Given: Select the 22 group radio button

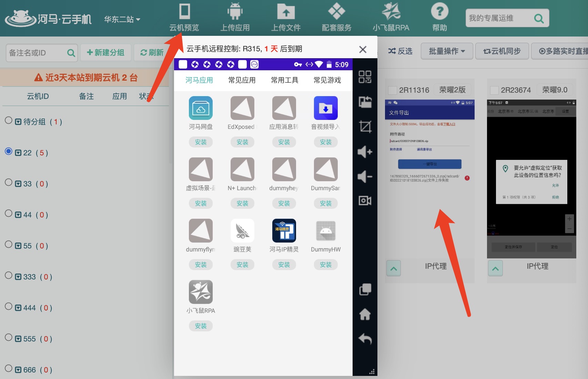Looking at the screenshot, I should (x=9, y=151).
